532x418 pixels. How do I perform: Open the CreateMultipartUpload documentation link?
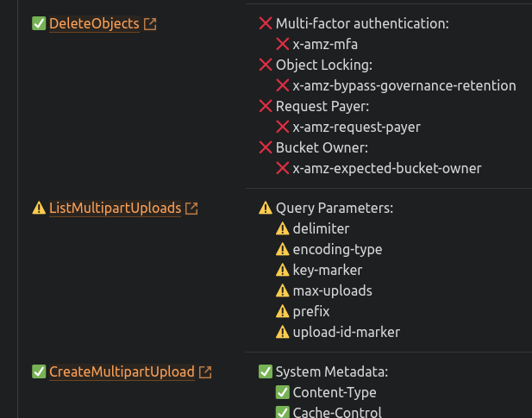(x=122, y=372)
